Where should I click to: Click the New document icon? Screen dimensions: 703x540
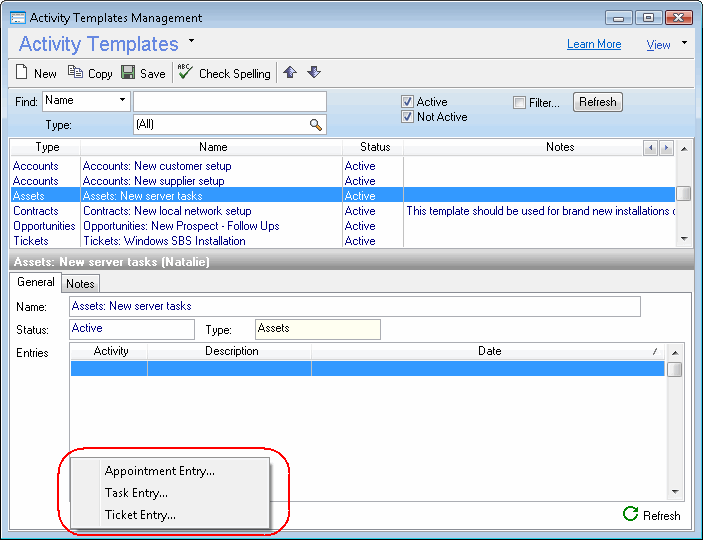(22, 73)
